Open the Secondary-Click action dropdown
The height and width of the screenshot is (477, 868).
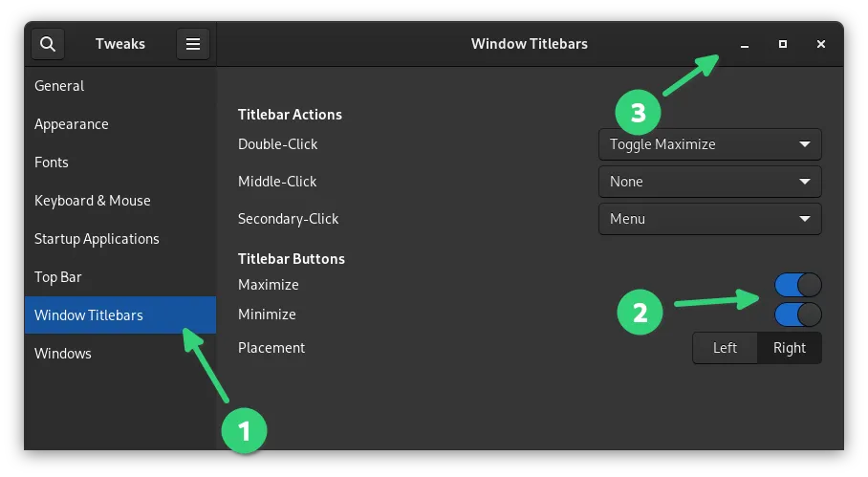[709, 219]
